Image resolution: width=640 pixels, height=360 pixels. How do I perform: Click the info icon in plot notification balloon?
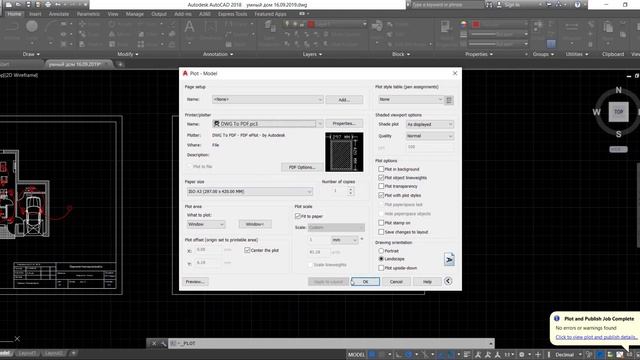point(557,318)
